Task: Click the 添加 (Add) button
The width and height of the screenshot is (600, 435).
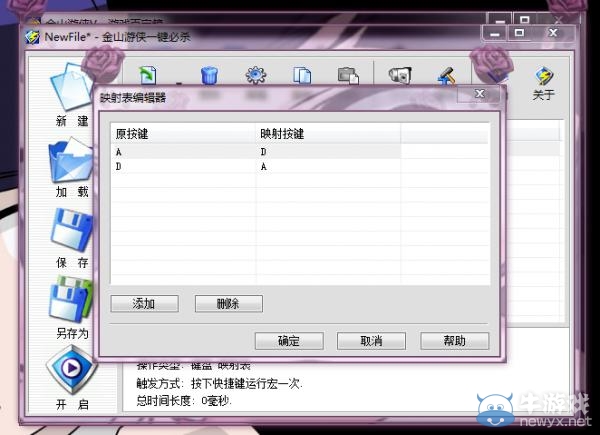Action: (144, 303)
